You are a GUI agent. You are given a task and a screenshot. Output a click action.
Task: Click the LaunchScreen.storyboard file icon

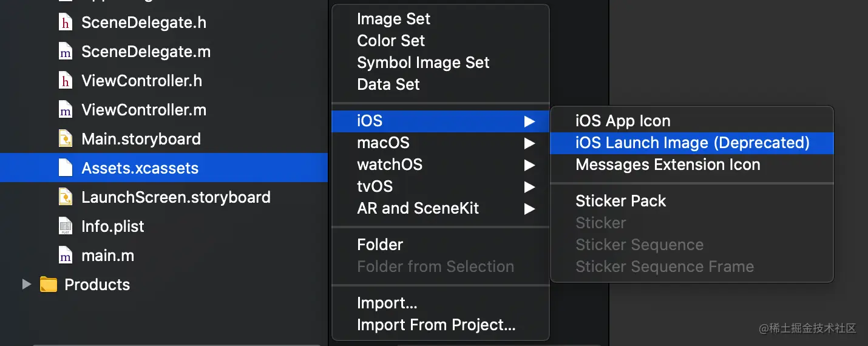coord(66,198)
